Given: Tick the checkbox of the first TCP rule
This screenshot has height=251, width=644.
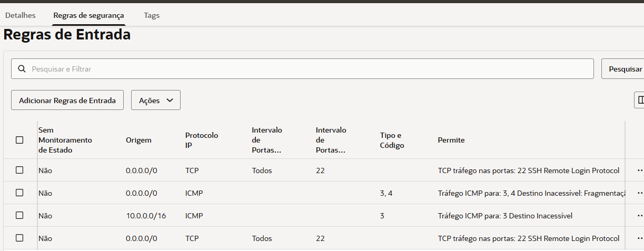Looking at the screenshot, I should pyautogui.click(x=19, y=170).
